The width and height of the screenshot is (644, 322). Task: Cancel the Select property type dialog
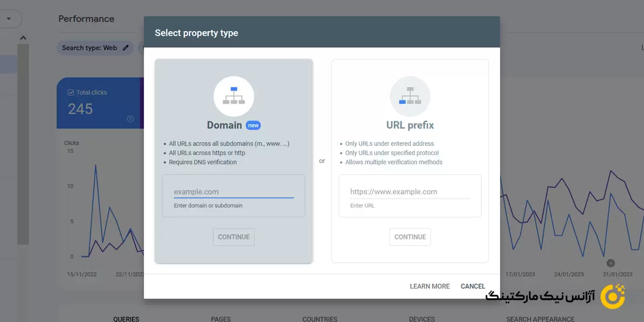tap(473, 286)
